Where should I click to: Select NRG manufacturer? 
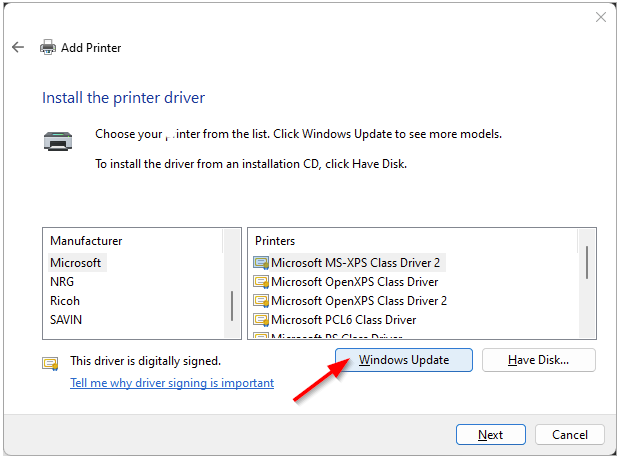[x=62, y=282]
